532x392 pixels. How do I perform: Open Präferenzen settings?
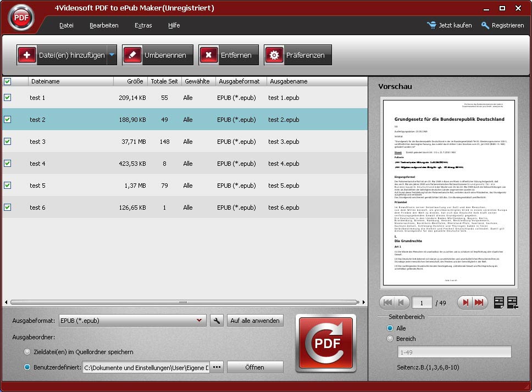tap(297, 55)
